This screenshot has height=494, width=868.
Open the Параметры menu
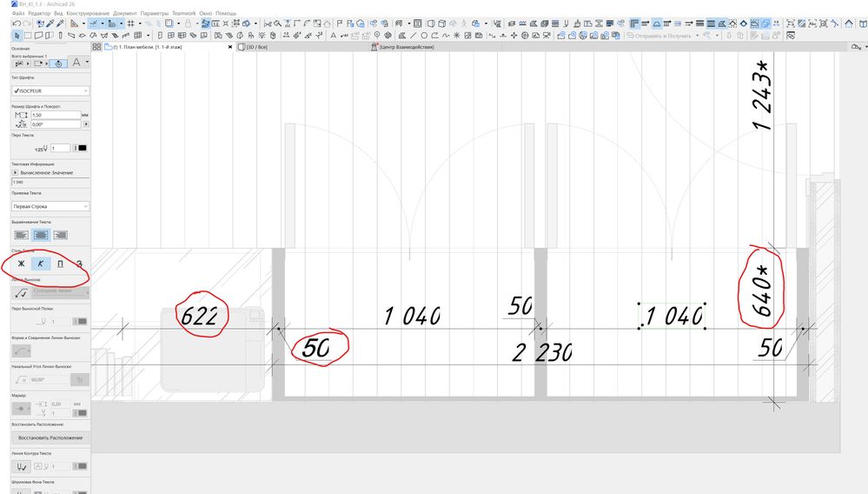pos(155,13)
